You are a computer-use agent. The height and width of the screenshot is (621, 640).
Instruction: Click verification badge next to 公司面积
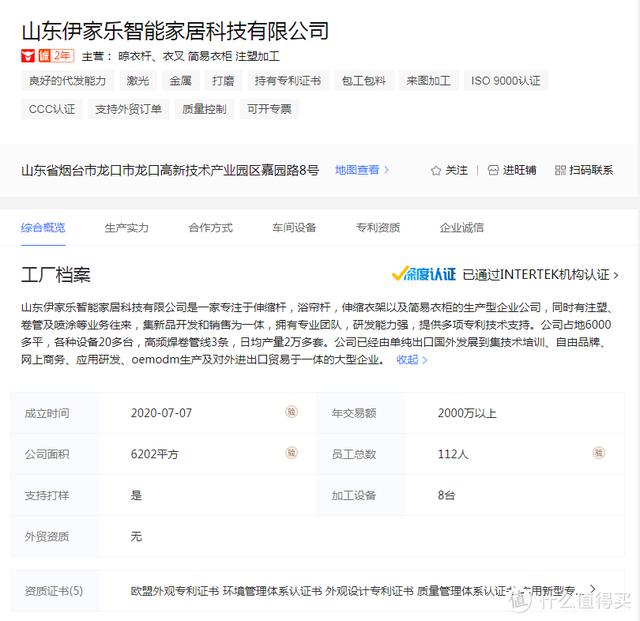[x=291, y=453]
